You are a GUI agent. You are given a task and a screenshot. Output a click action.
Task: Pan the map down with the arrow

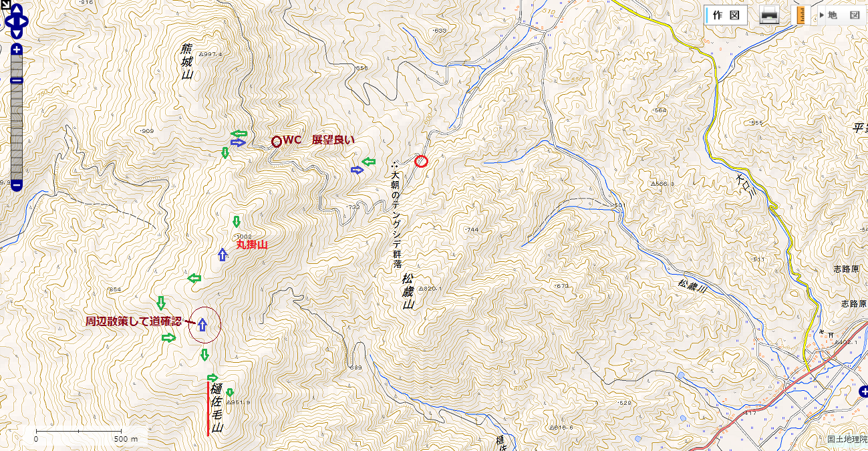[17, 31]
